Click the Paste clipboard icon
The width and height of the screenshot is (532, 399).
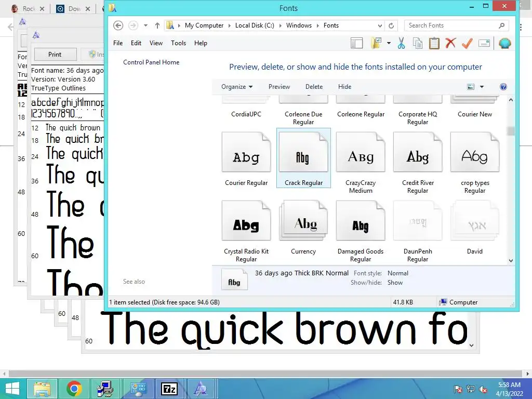click(434, 43)
